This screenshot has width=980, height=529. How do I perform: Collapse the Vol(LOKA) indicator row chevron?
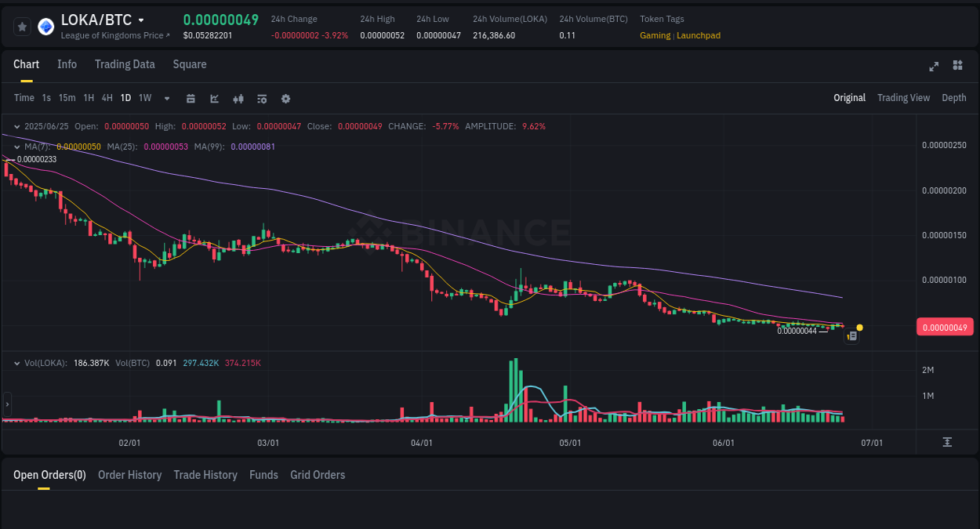pyautogui.click(x=16, y=363)
